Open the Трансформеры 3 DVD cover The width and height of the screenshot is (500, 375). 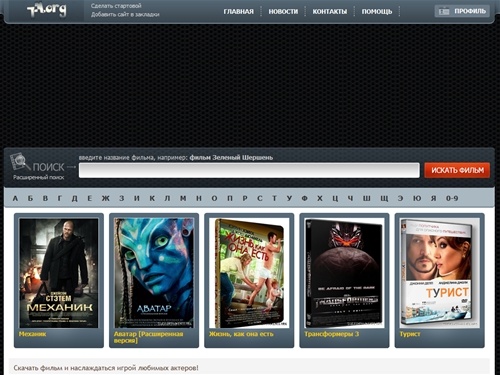[344, 273]
